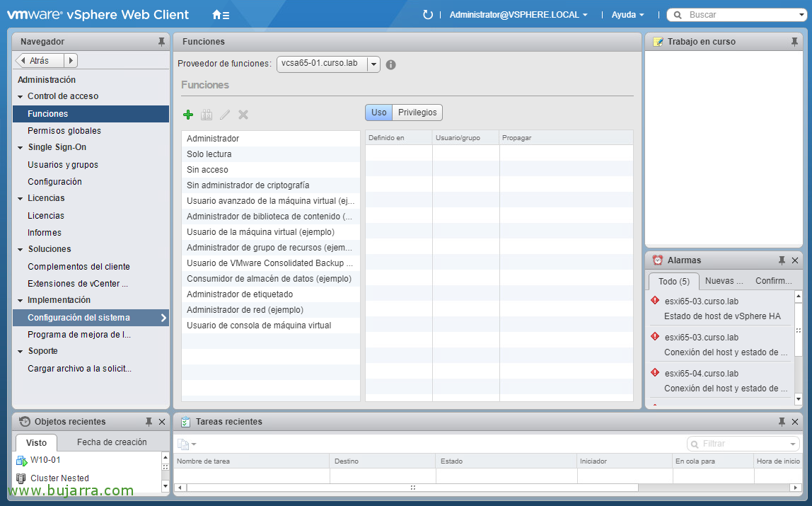Select the Visto tab
This screenshot has width=812, height=506.
[x=36, y=443]
